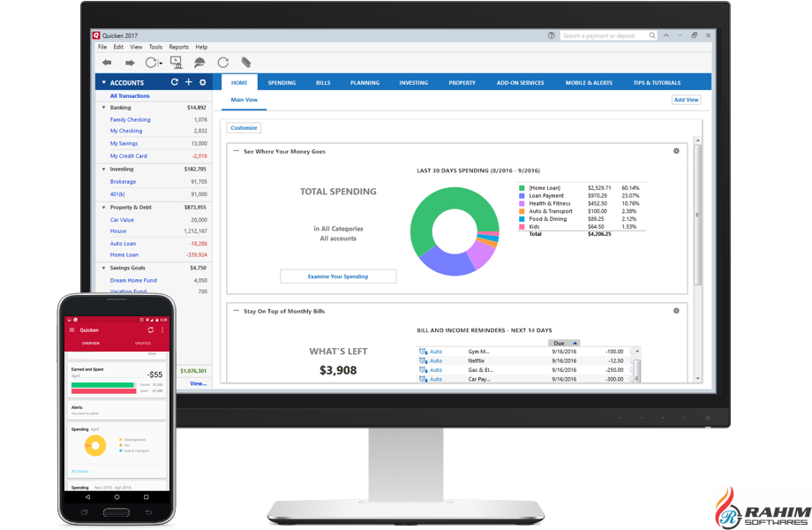Collapse the ribbon with the up chevron

(666, 35)
